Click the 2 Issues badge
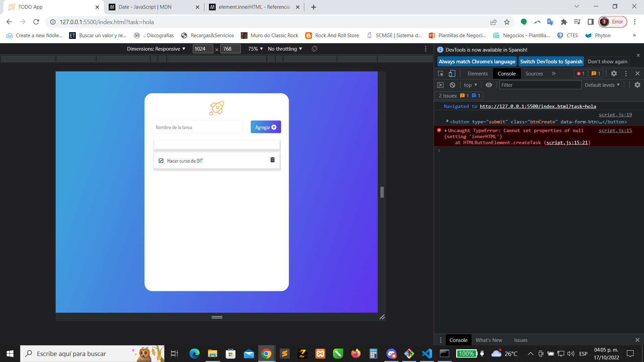The height and width of the screenshot is (362, 644). pos(459,96)
